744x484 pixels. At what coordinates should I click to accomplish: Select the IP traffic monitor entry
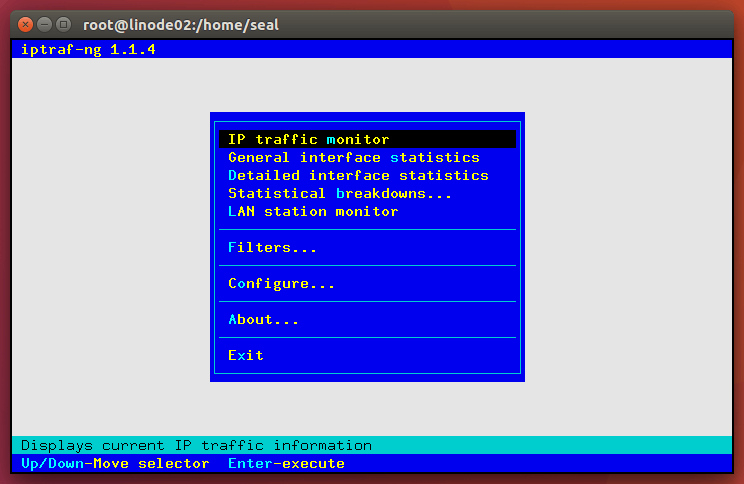308,139
